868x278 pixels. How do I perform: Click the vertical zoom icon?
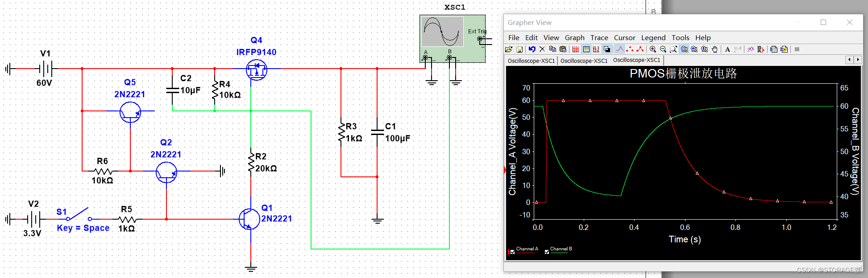pyautogui.click(x=704, y=49)
